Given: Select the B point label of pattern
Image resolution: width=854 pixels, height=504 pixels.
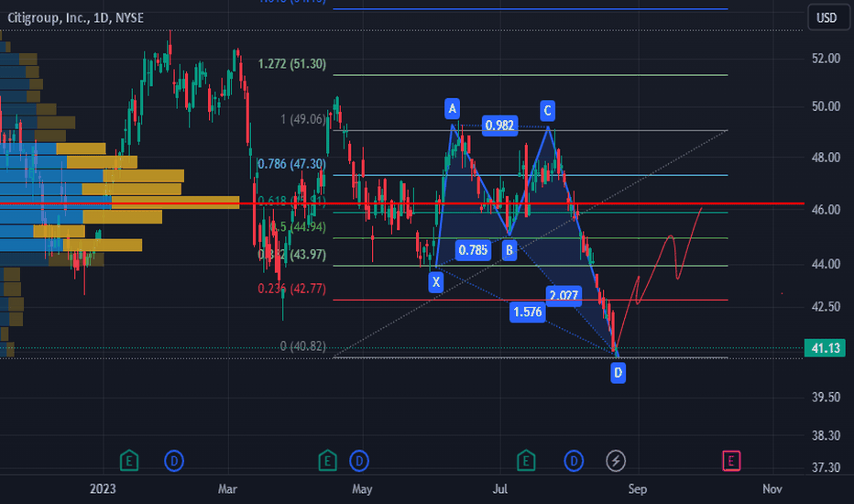Looking at the screenshot, I should 509,250.
